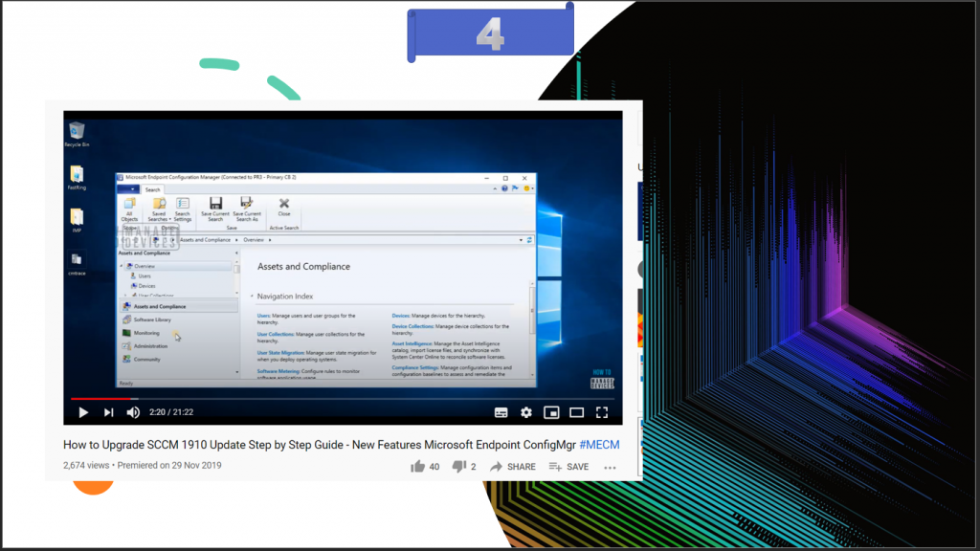Refresh the console view
980x551 pixels.
tap(529, 240)
